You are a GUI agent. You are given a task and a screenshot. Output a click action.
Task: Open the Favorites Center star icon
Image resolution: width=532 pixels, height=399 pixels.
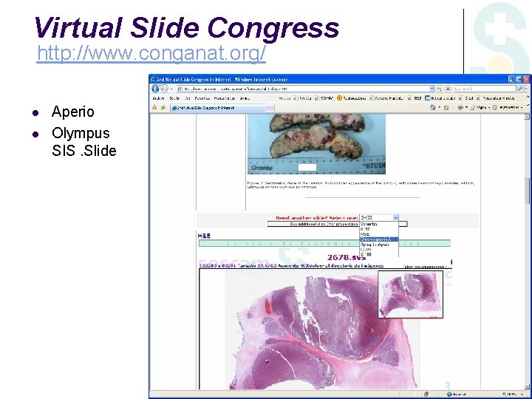point(154,108)
